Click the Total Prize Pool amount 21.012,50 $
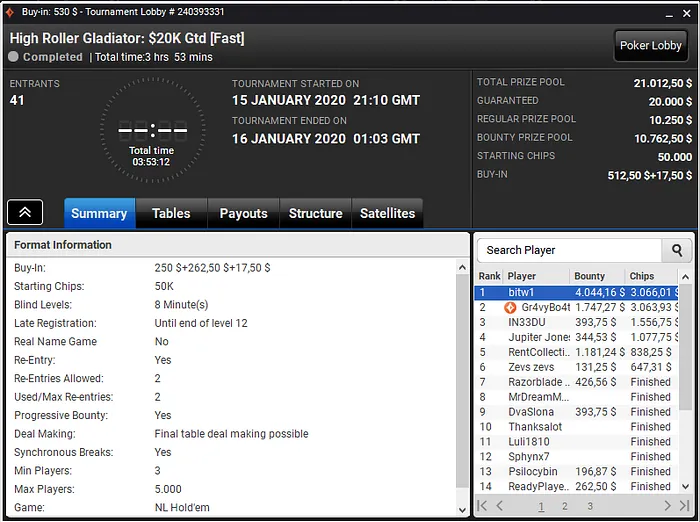Viewport: 700px width, 522px height. tap(662, 83)
